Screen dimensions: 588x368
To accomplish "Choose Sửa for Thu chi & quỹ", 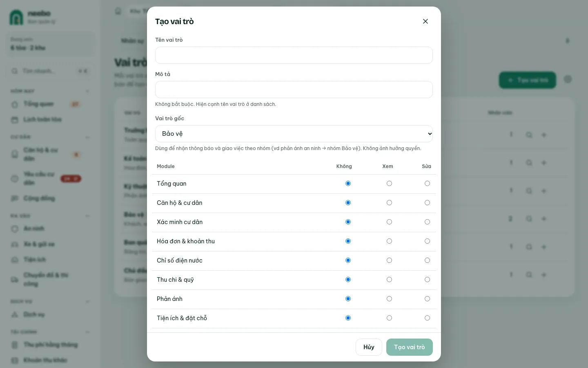I will click(x=427, y=280).
